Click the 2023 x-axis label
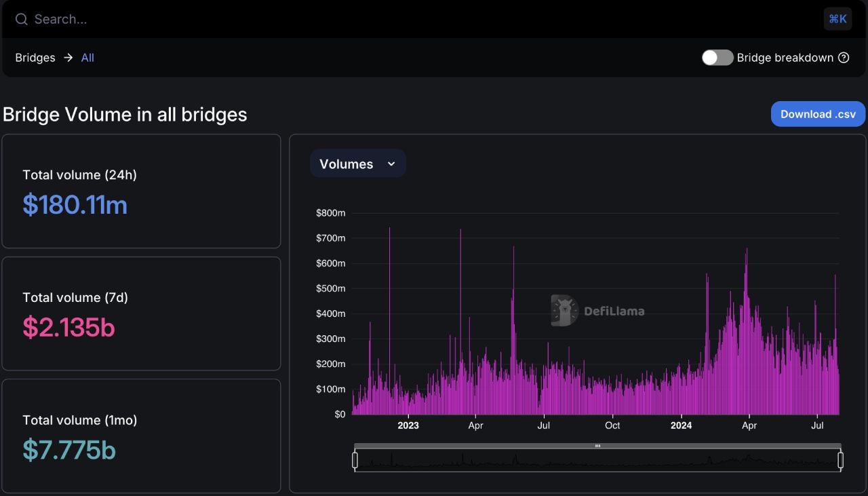Image resolution: width=868 pixels, height=496 pixels. pos(408,425)
